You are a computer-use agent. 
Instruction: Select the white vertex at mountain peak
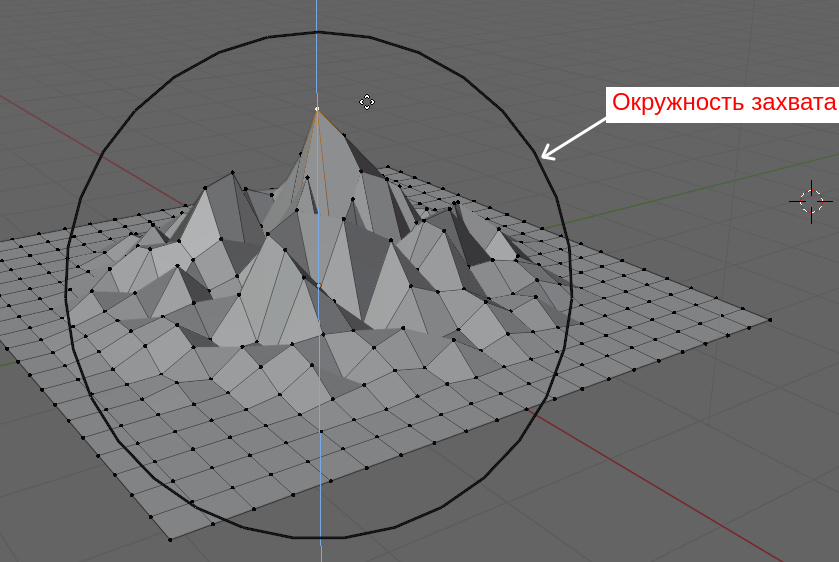click(317, 109)
